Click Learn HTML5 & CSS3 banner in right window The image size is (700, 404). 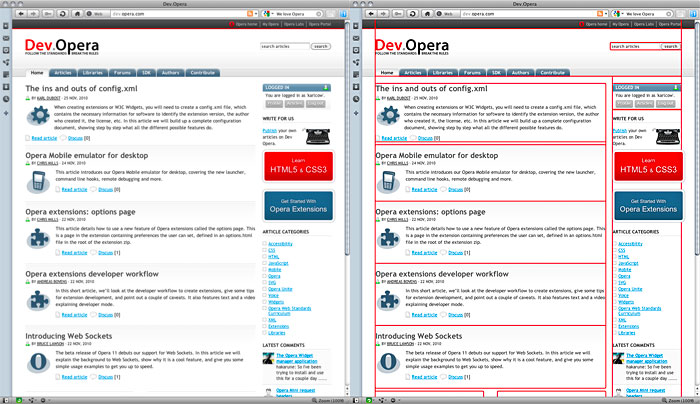pos(648,166)
